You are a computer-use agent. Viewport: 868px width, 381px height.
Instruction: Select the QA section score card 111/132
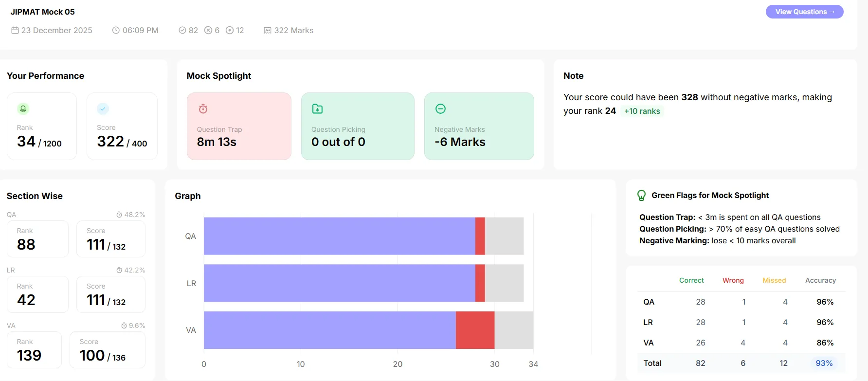[x=111, y=239]
